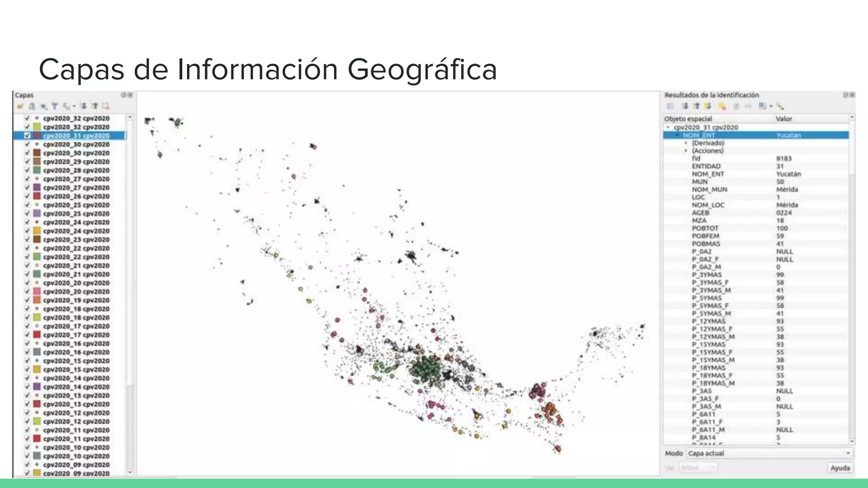The height and width of the screenshot is (488, 868).
Task: Select the NOM_LOC attribute row
Action: (756, 205)
